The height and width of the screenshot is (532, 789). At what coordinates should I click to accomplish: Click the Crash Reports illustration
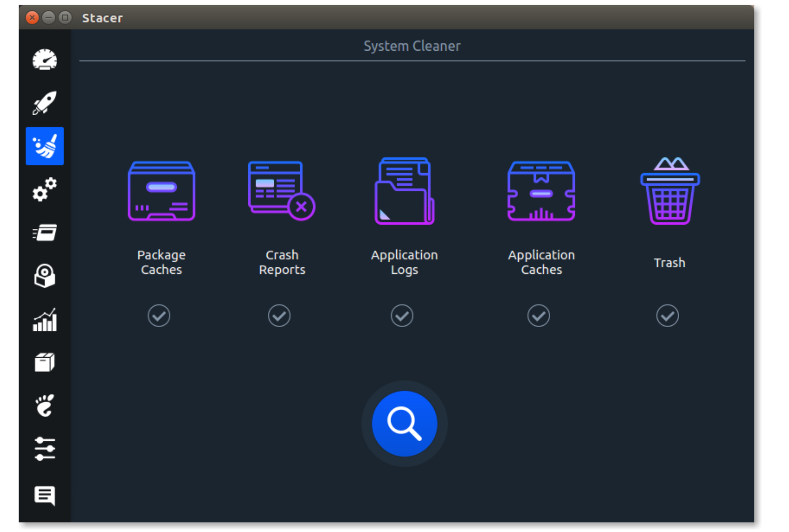click(281, 191)
